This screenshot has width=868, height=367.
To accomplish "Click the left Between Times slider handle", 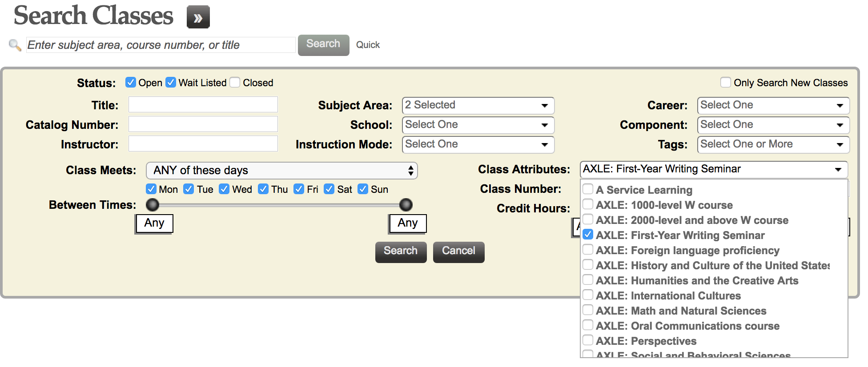I will pyautogui.click(x=153, y=205).
